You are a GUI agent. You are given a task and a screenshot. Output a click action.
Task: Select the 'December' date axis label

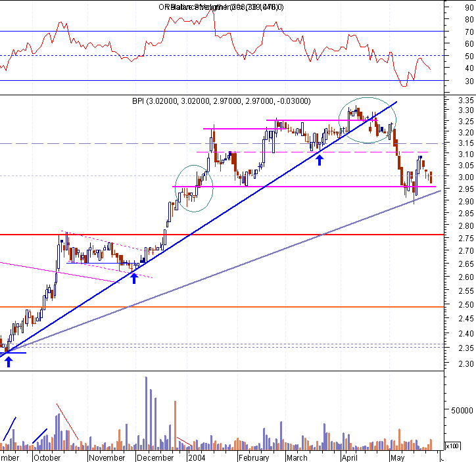(155, 457)
